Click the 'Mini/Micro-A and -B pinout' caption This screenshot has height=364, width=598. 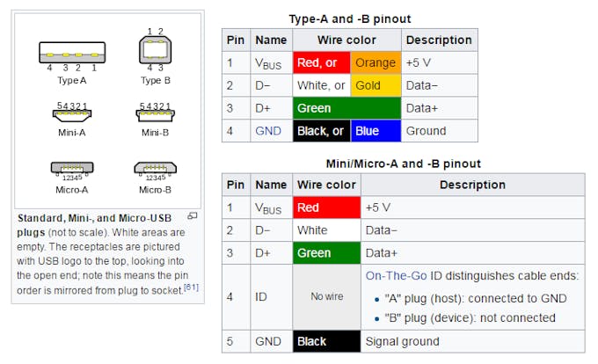coord(403,164)
